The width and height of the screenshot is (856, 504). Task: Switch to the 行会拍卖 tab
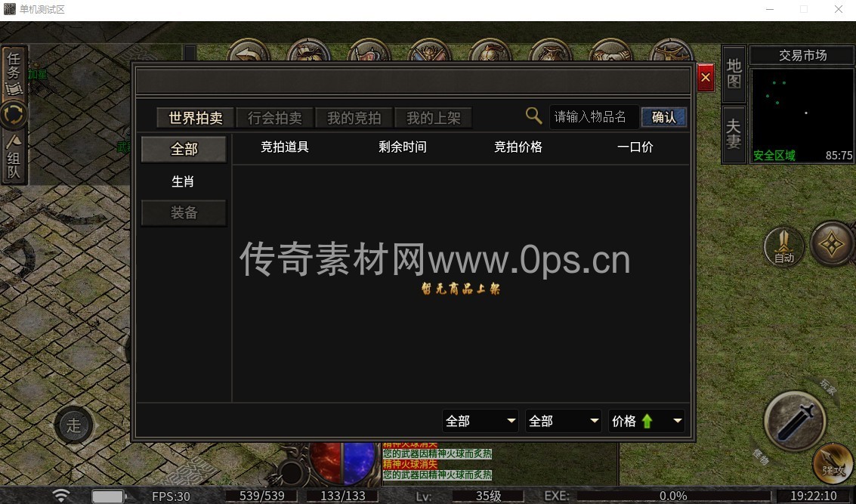coord(274,118)
